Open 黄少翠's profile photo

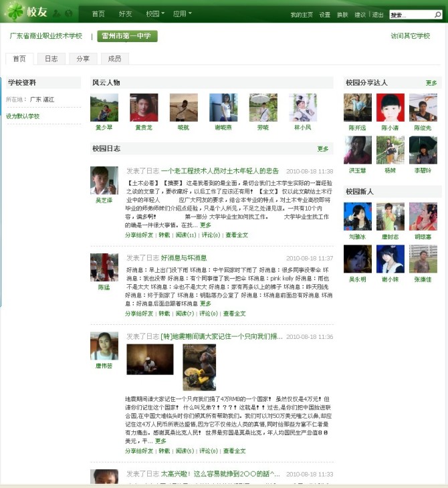point(104,108)
